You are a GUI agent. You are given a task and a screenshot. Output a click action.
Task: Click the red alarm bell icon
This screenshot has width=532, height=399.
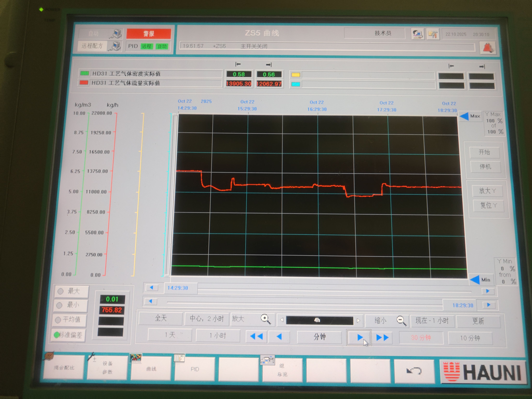click(x=487, y=48)
